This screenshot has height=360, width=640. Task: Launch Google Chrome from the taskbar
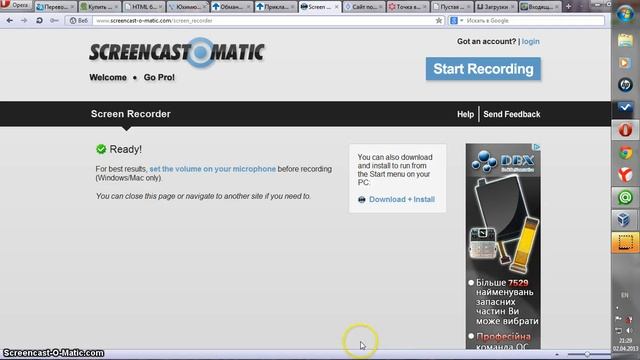[625, 153]
